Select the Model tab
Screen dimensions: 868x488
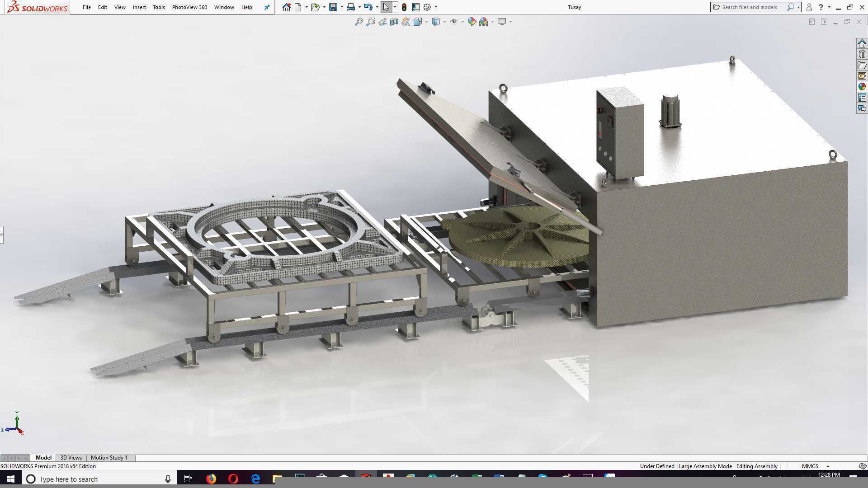(x=44, y=458)
